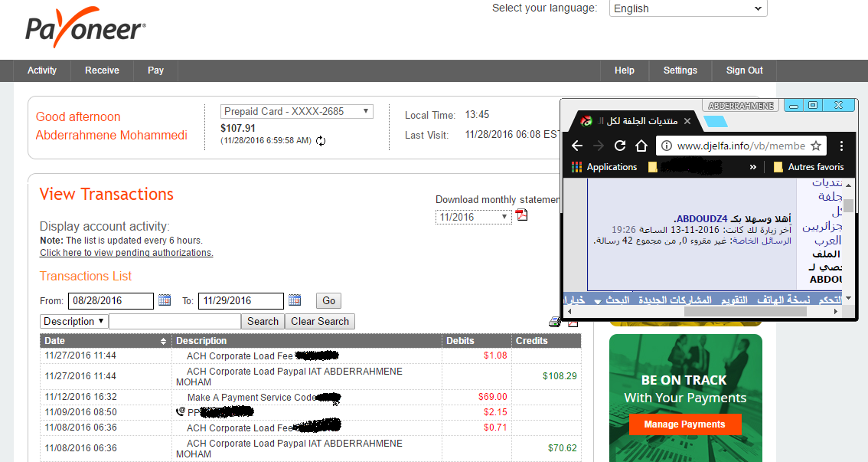This screenshot has width=868, height=462.
Task: Open Autres favoris bookmarks folder
Action: [x=808, y=167]
